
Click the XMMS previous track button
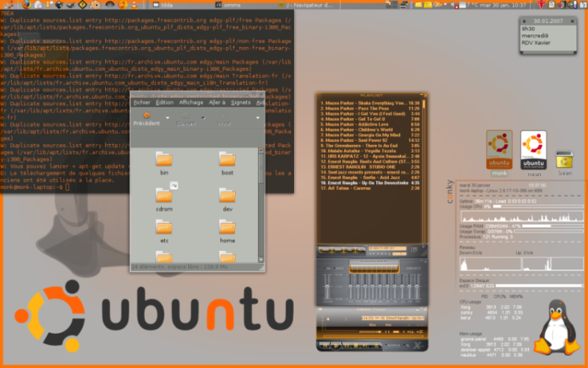[x=325, y=345]
